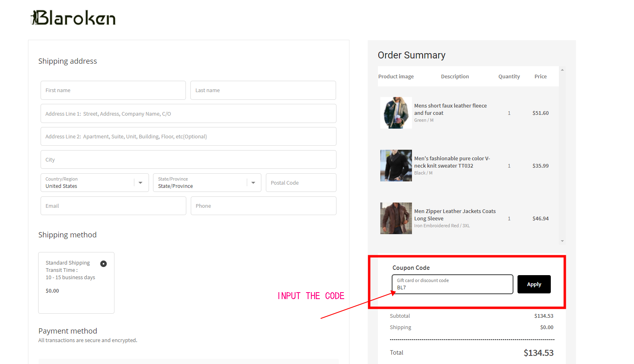
Task: Open Men Zipper Leather Jackets Coats title
Action: pyautogui.click(x=455, y=215)
